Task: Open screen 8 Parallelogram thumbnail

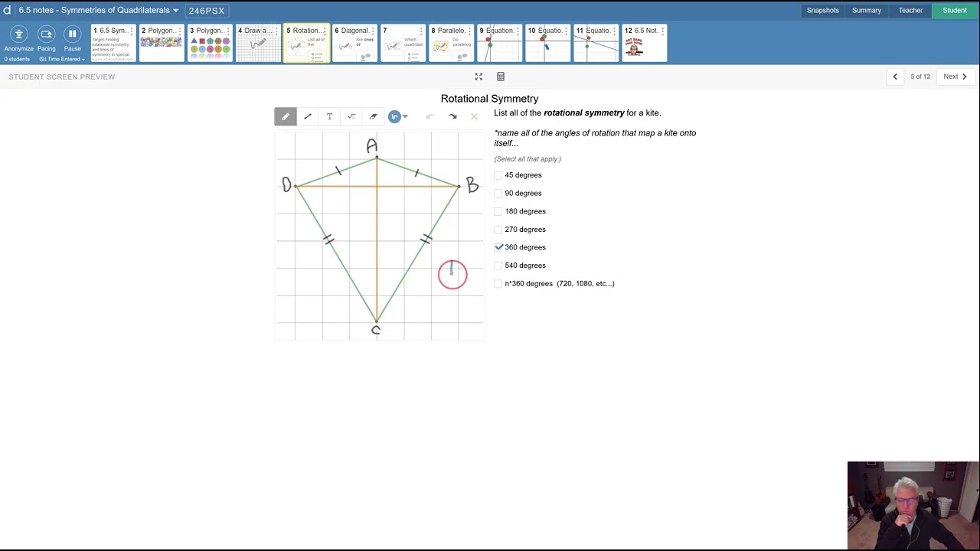Action: coord(451,43)
